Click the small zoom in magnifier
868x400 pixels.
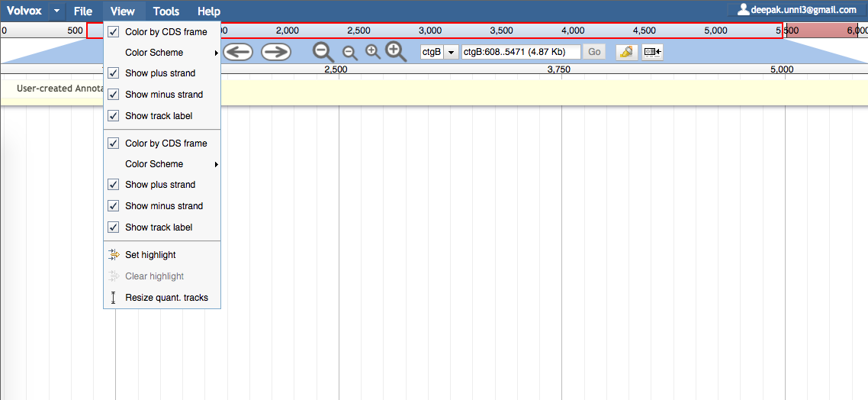(x=373, y=52)
